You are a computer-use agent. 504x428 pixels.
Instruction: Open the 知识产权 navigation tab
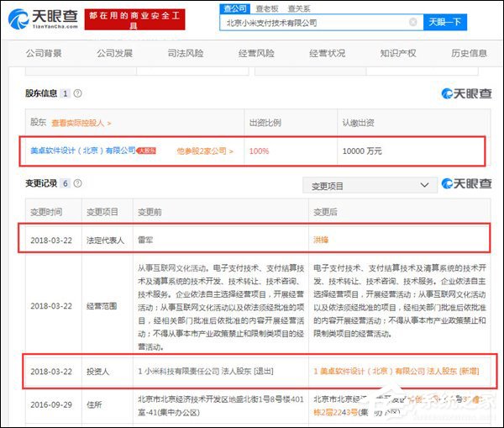click(x=398, y=53)
